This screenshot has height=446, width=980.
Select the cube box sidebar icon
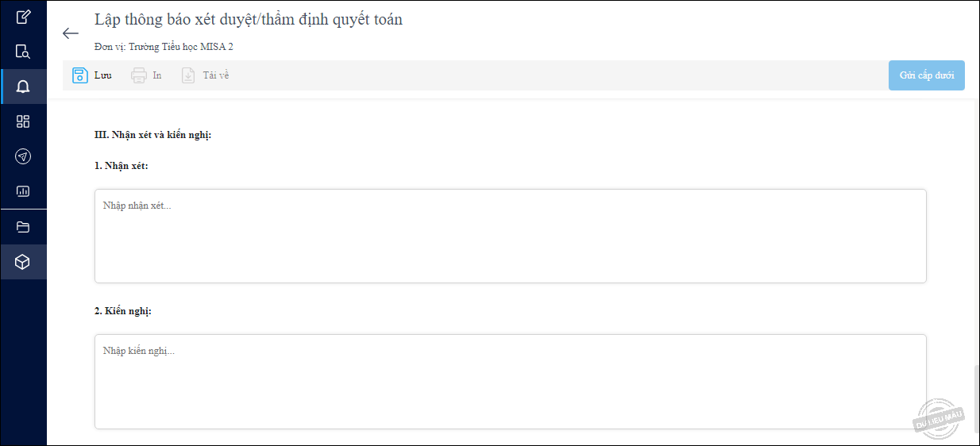pyautogui.click(x=23, y=262)
